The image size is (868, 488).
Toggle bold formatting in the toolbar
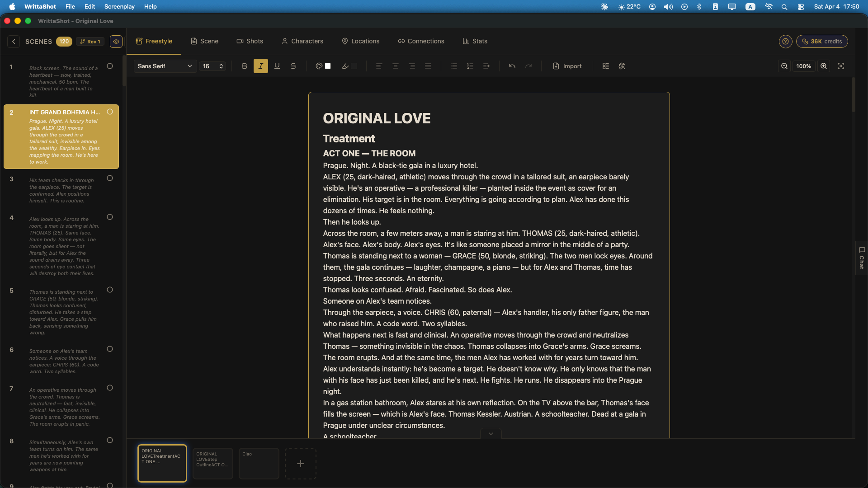pos(244,66)
